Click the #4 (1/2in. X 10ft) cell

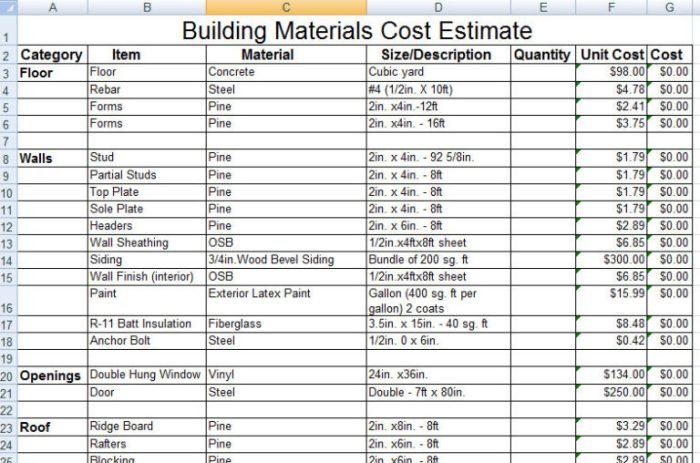click(438, 90)
